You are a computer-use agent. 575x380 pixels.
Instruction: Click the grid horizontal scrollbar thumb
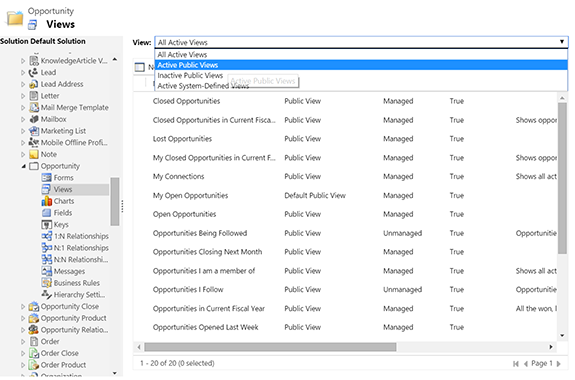(x=270, y=347)
